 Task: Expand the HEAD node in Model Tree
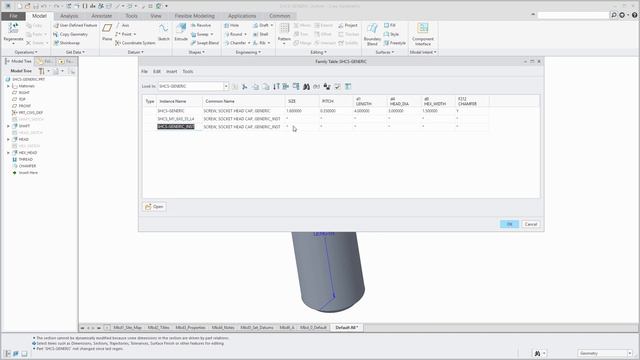[8, 140]
